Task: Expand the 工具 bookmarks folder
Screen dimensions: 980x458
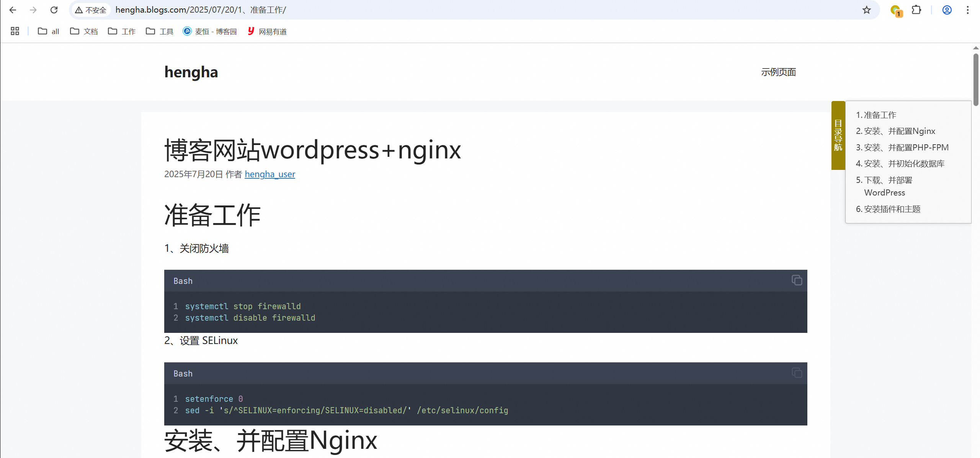Action: click(160, 31)
